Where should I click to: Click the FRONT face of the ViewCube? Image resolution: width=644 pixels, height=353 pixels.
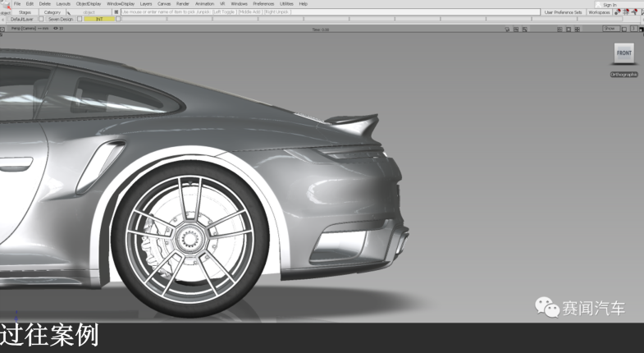point(623,53)
